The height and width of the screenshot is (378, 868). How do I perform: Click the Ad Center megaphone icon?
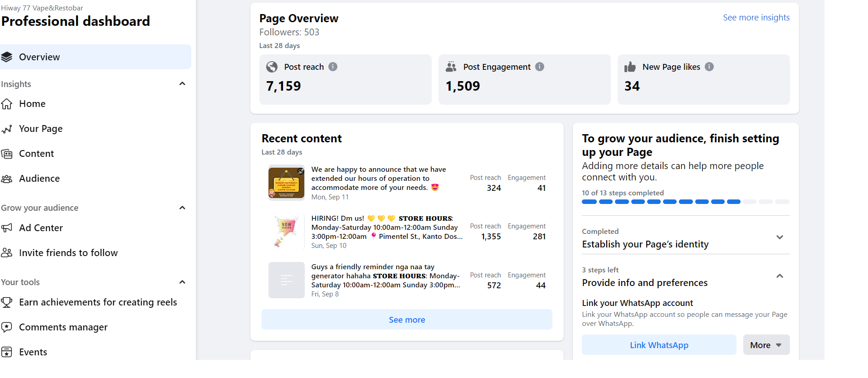coord(7,228)
